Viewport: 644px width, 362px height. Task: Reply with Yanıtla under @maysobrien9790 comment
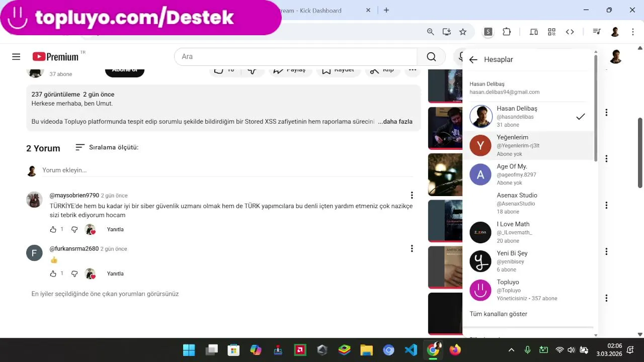[x=115, y=229]
